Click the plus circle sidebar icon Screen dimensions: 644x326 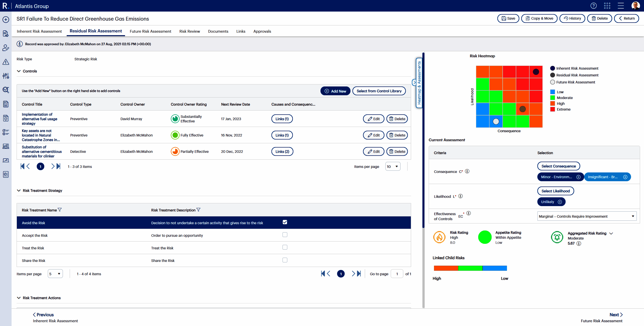pos(6,20)
